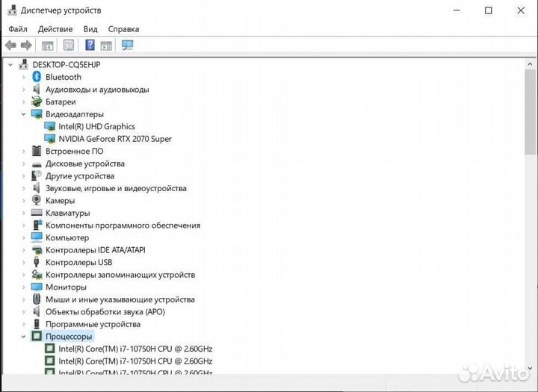Click the Device Manager title bar icon
The width and height of the screenshot is (538, 392).
12,10
